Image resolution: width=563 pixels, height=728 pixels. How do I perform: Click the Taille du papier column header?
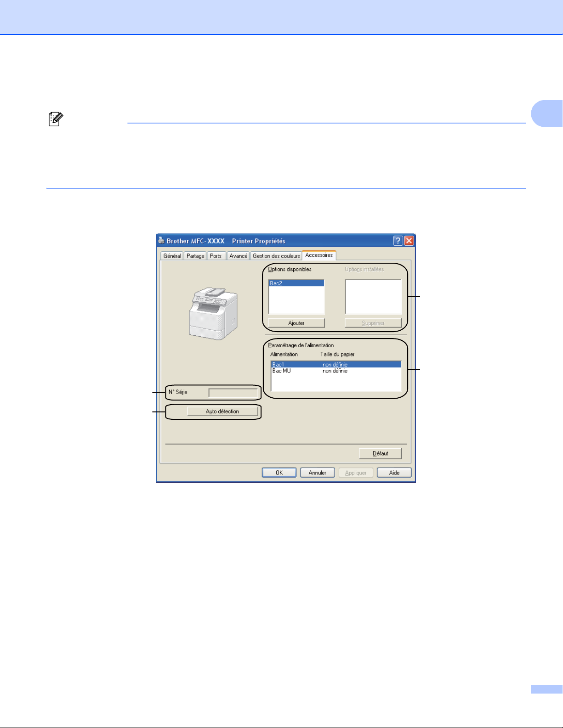[x=337, y=354]
